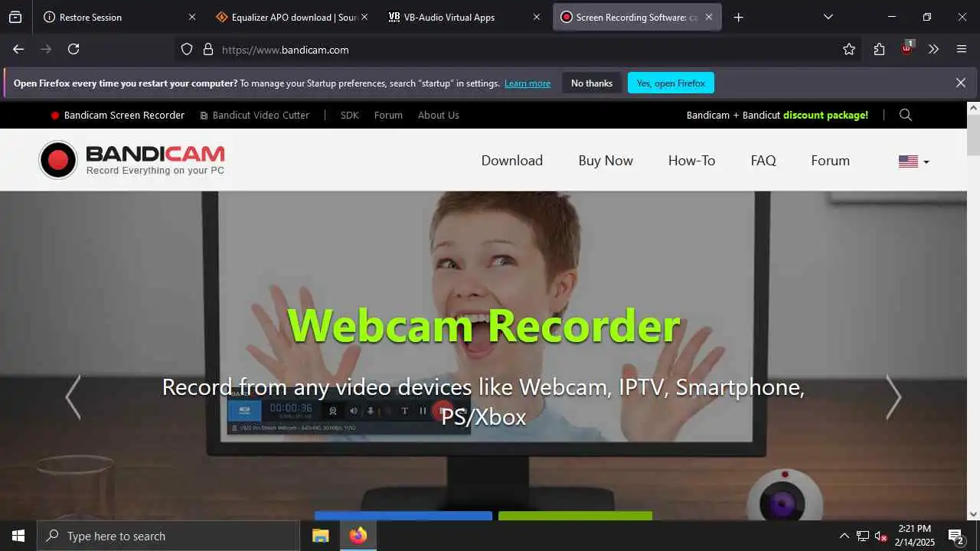Open the About Us link

pyautogui.click(x=439, y=115)
